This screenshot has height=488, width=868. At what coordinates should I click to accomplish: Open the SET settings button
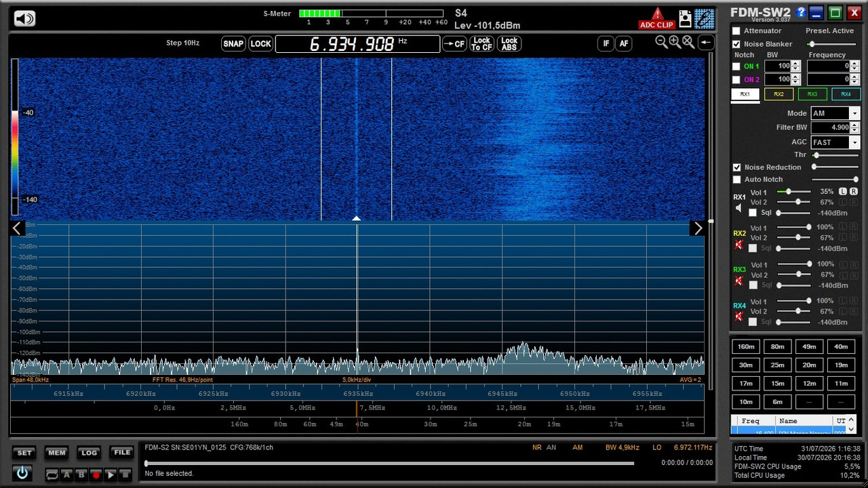coord(24,453)
